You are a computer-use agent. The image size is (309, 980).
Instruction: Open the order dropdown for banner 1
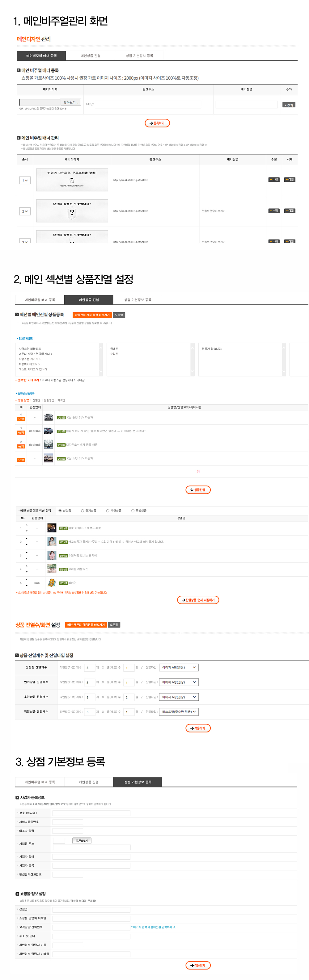coord(25,180)
